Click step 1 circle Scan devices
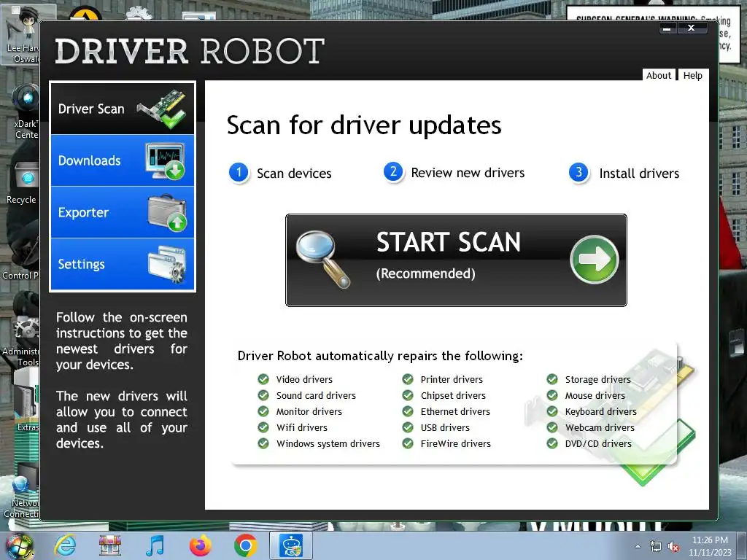 (239, 172)
